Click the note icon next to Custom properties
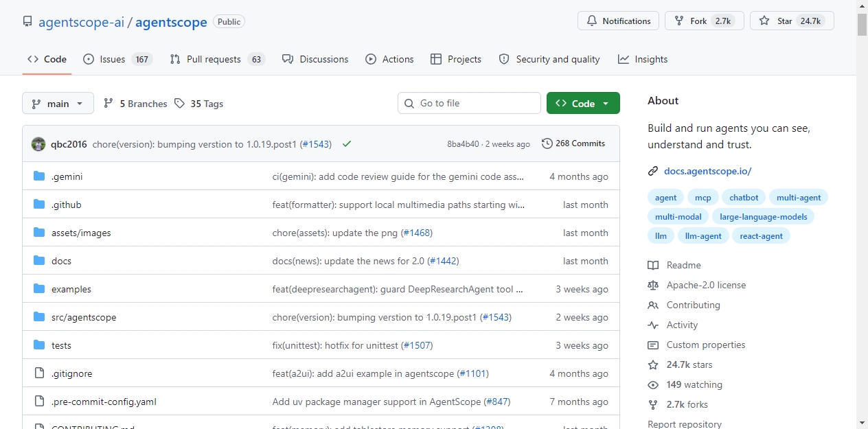This screenshot has height=429, width=868. 653,345
